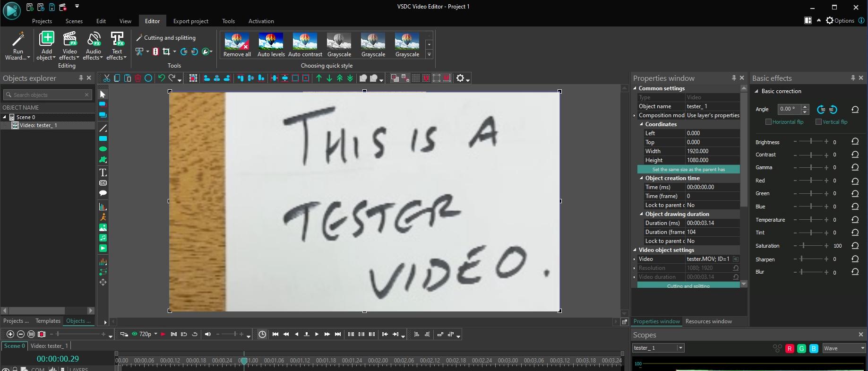Select the Ellipse shape tool
Screen dimensions: 868x371
[103, 149]
